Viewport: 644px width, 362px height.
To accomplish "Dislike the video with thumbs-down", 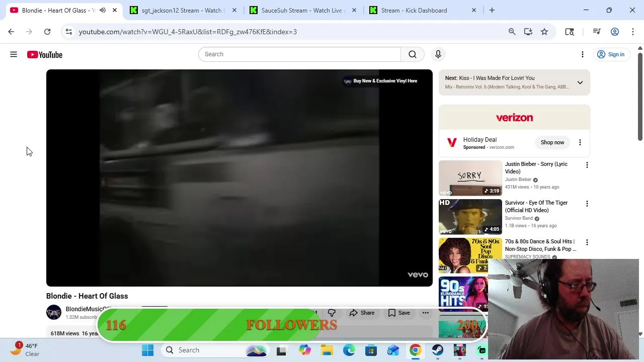I will (332, 313).
